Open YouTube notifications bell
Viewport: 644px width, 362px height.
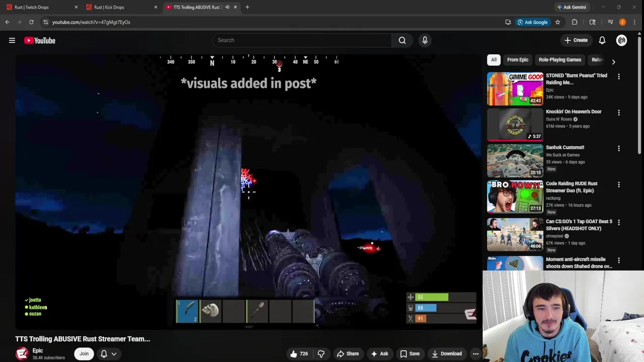[602, 40]
